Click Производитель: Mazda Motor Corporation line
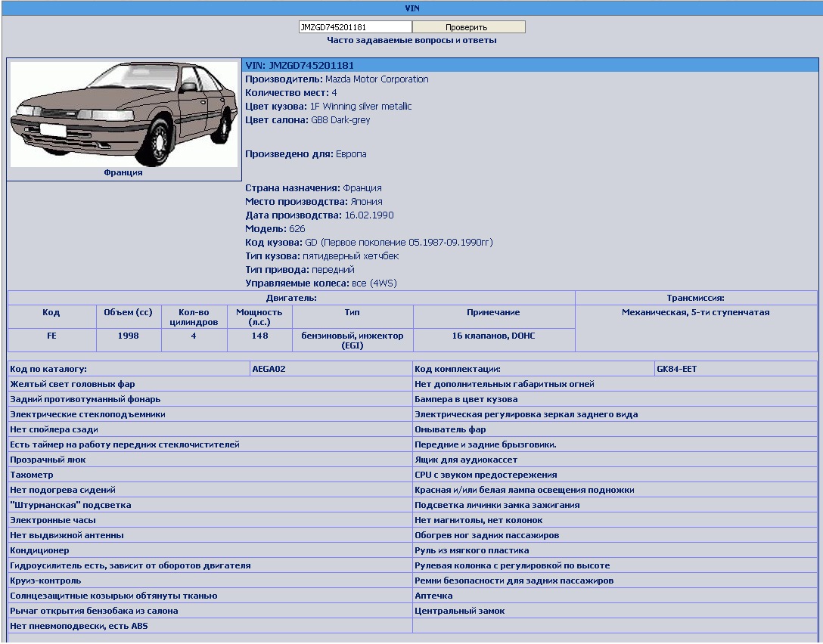The image size is (823, 644). (x=337, y=79)
